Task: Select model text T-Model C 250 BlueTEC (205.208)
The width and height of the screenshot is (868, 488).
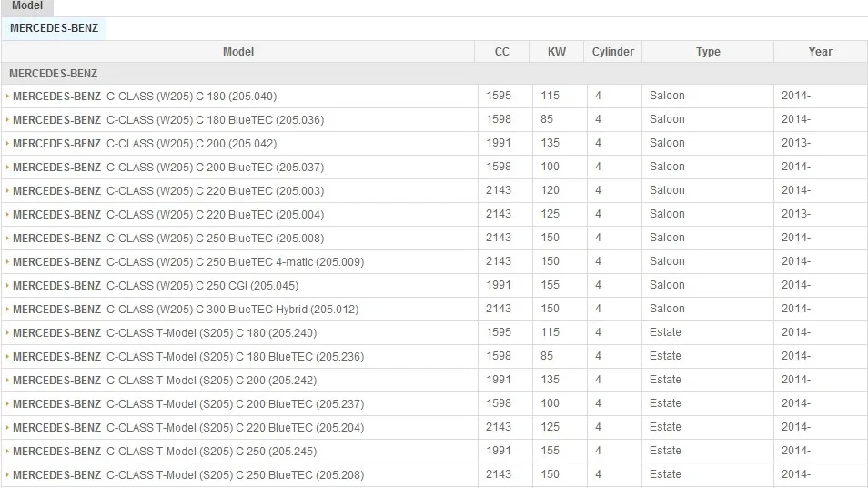Action: [260, 475]
